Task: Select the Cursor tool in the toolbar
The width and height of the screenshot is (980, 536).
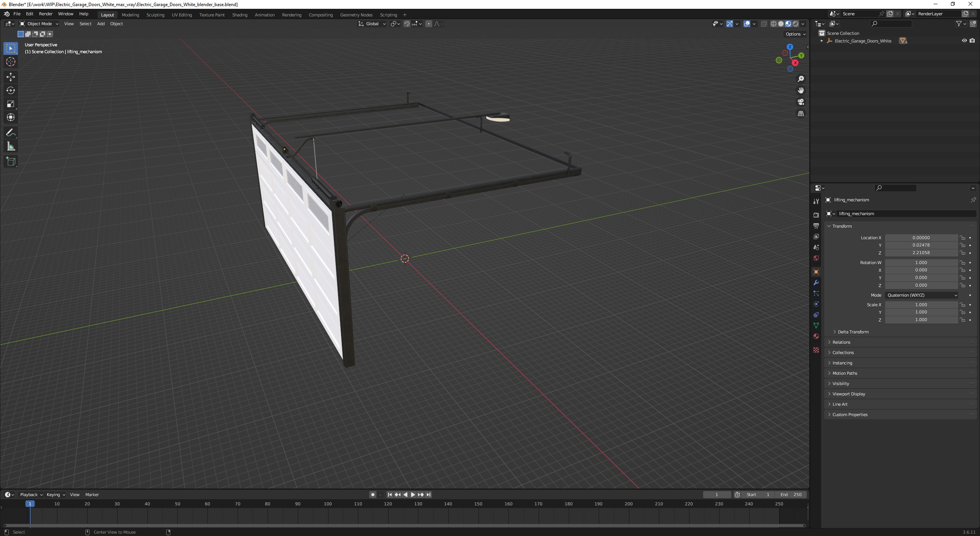Action: pyautogui.click(x=11, y=62)
